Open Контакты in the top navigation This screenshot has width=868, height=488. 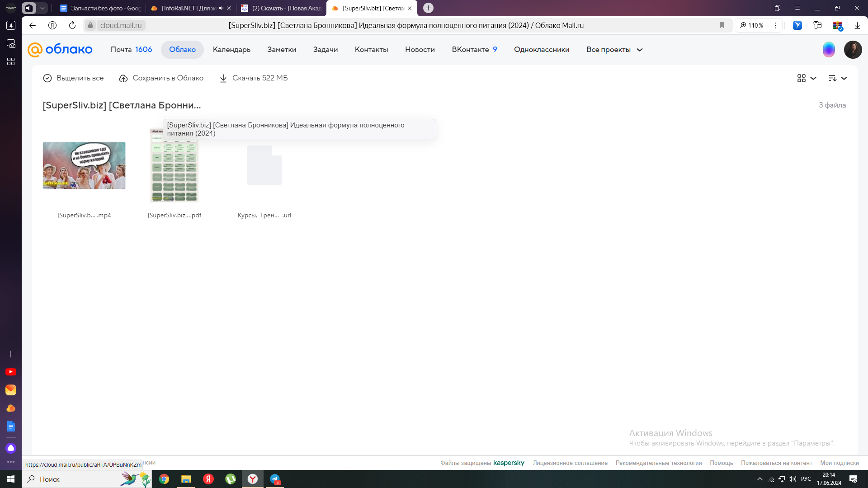(371, 50)
